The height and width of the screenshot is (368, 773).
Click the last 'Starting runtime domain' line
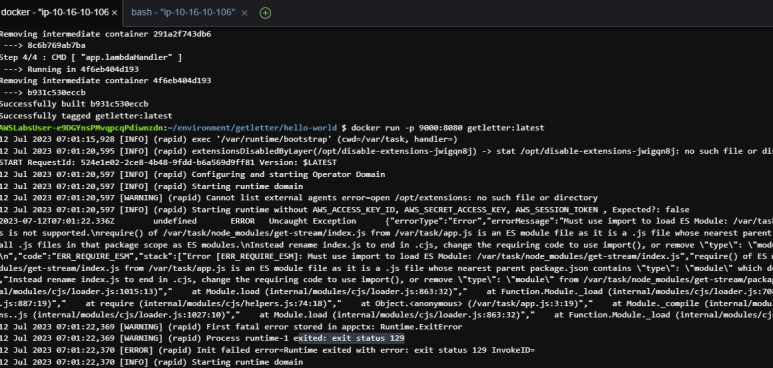click(151, 362)
